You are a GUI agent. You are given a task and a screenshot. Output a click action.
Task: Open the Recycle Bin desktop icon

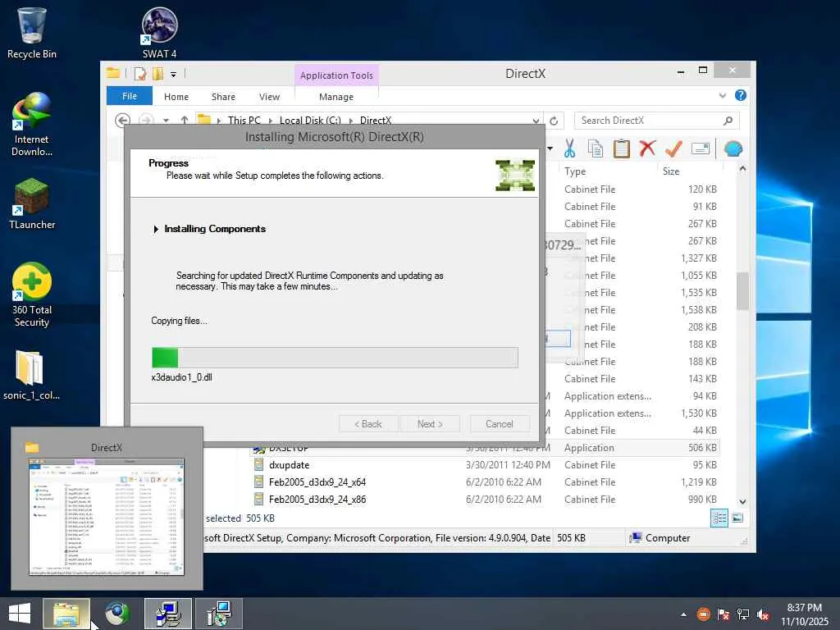(x=32, y=33)
